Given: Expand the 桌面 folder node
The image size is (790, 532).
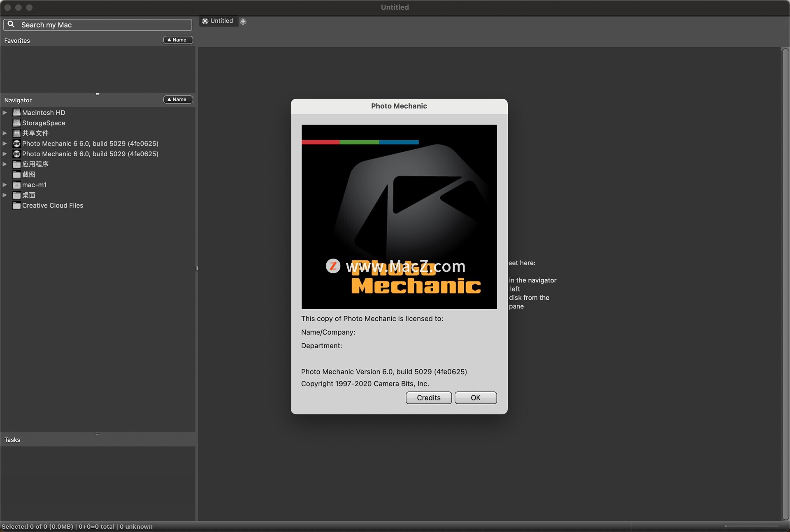Looking at the screenshot, I should (x=5, y=195).
